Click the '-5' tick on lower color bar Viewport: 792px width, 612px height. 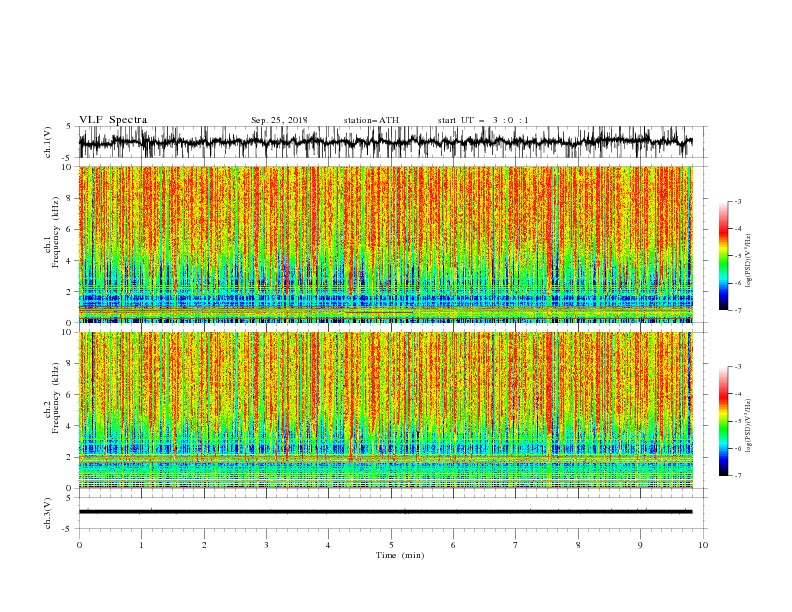point(737,421)
